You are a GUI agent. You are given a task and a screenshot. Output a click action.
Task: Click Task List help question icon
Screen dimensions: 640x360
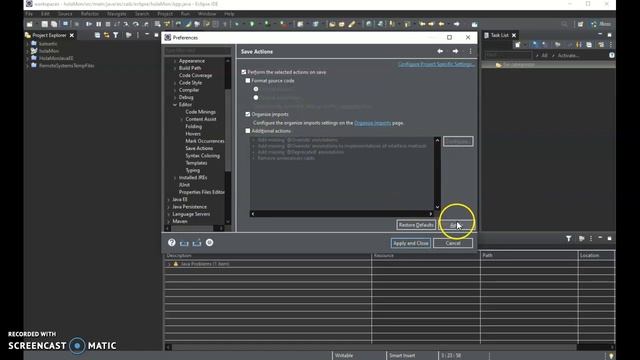click(611, 55)
